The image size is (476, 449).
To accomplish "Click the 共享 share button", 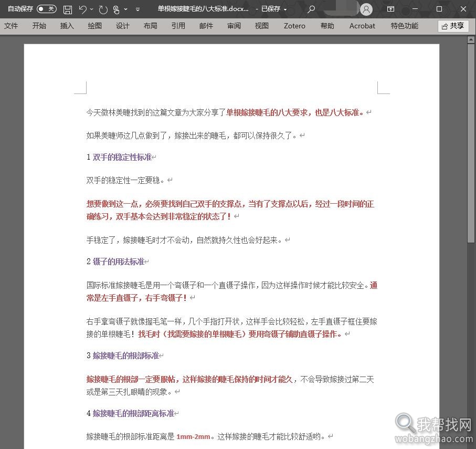I will pyautogui.click(x=453, y=26).
